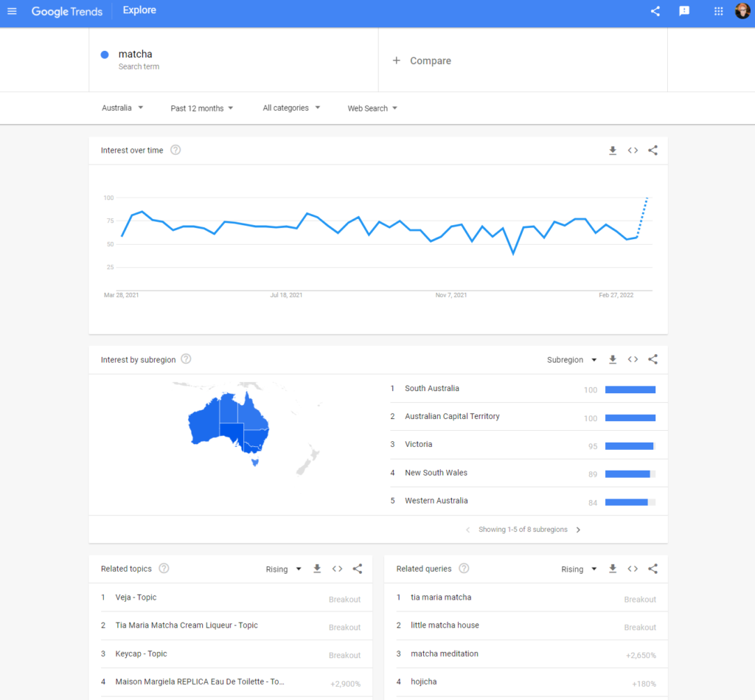The height and width of the screenshot is (700, 755).
Task: Go to Google Trends home logo
Action: (67, 11)
